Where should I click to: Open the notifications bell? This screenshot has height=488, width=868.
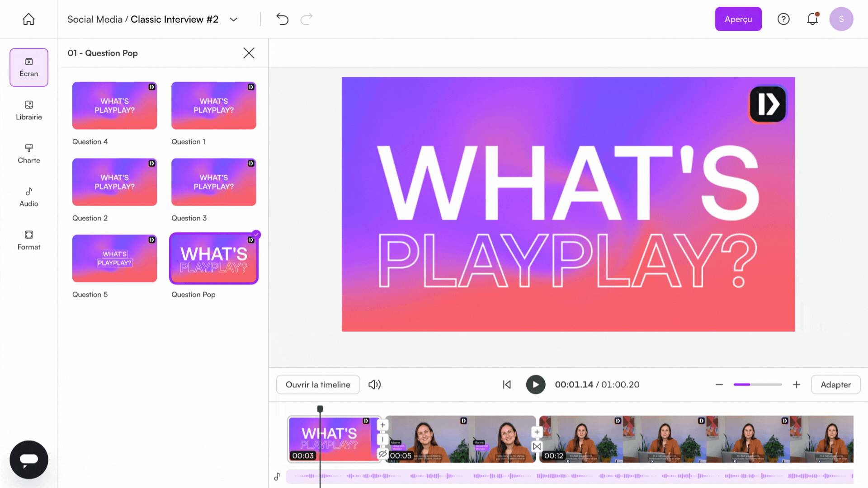pyautogui.click(x=812, y=19)
